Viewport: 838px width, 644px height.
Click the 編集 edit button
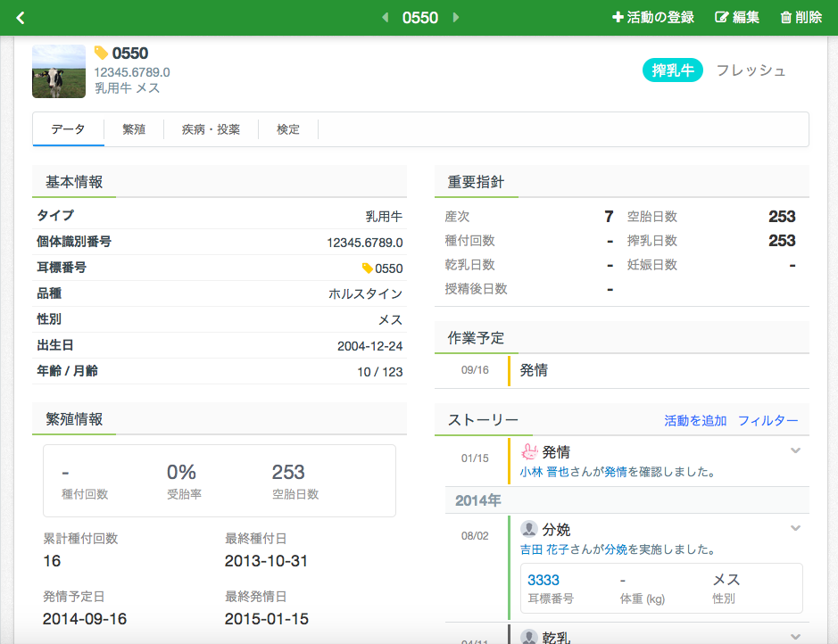click(737, 18)
